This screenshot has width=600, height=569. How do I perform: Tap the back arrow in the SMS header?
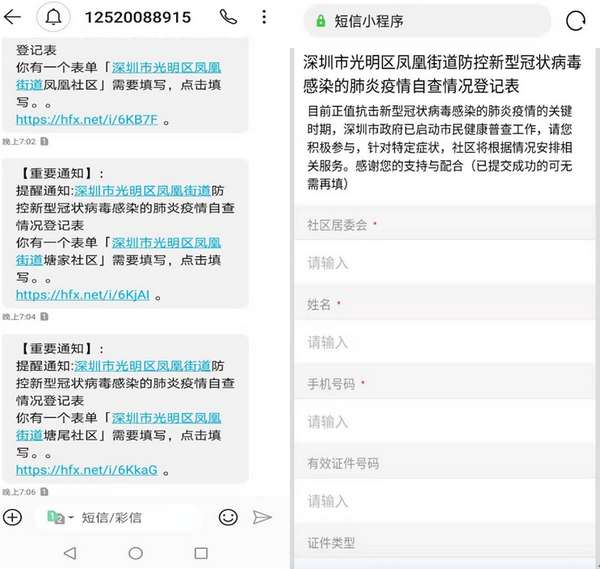click(13, 17)
